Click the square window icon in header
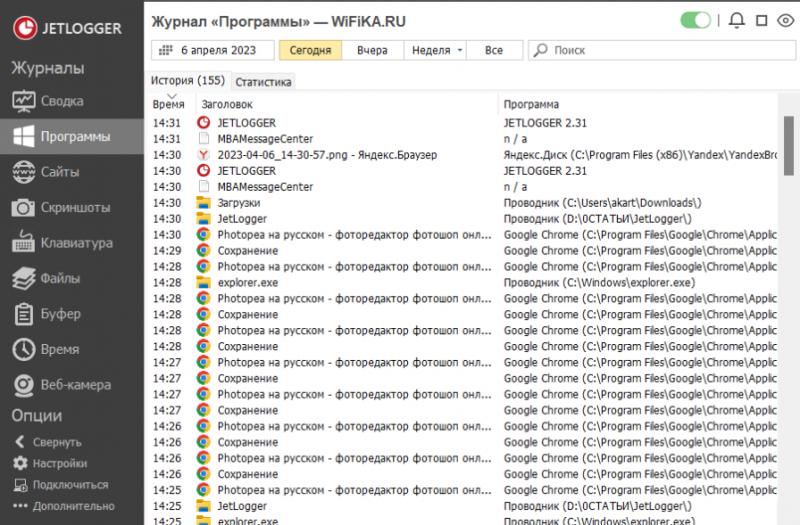Viewport: 800px width, 525px height. point(762,21)
